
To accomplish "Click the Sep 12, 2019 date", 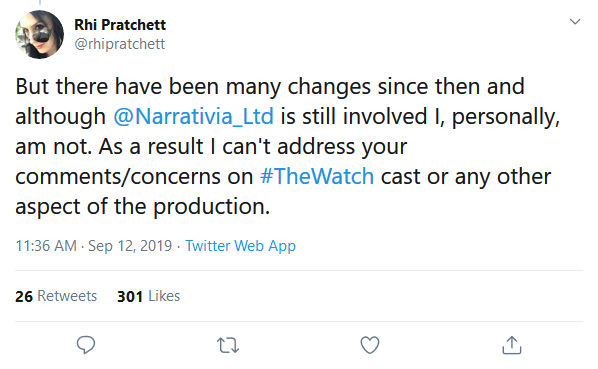I will click(130, 246).
